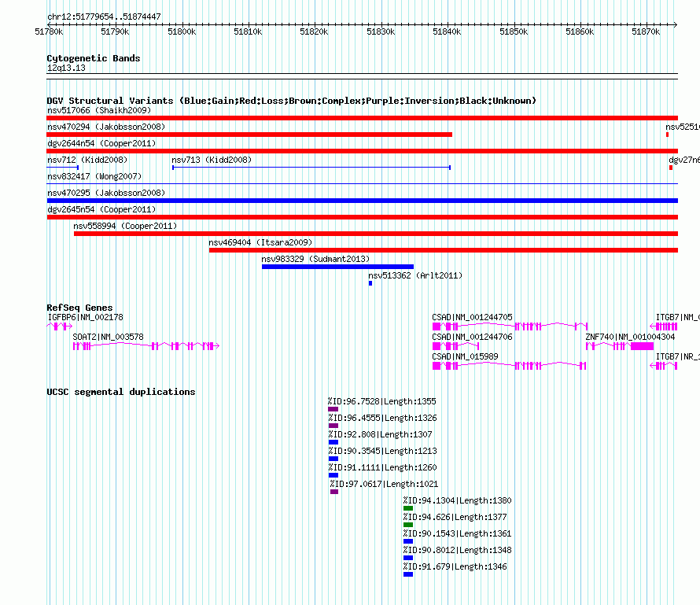Click segmental duplication %ID:90.3545 Length:1213
Viewport: 700px width, 605px height.
(333, 459)
